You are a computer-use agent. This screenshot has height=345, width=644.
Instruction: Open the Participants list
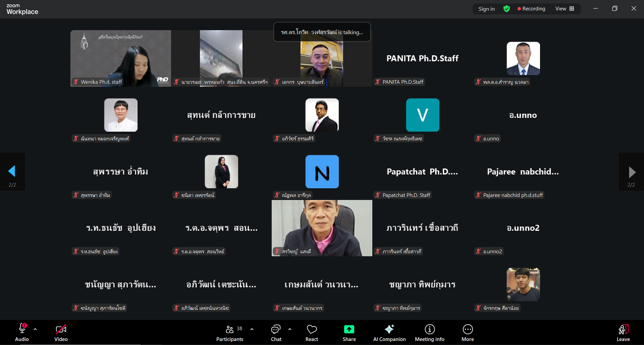230,333
